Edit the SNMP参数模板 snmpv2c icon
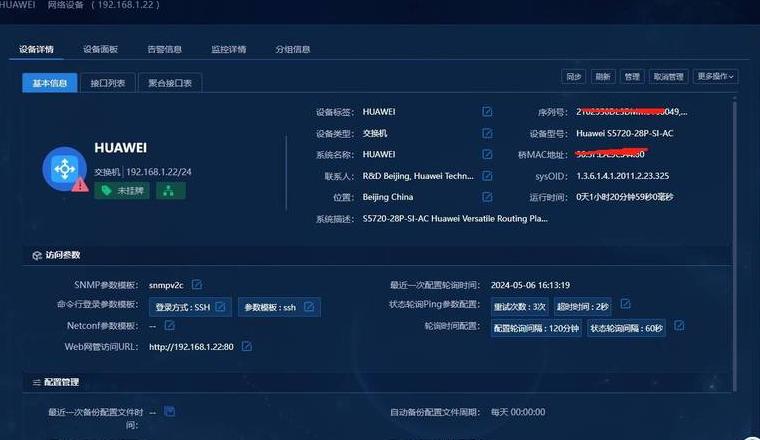The height and width of the screenshot is (440, 760). click(x=196, y=284)
